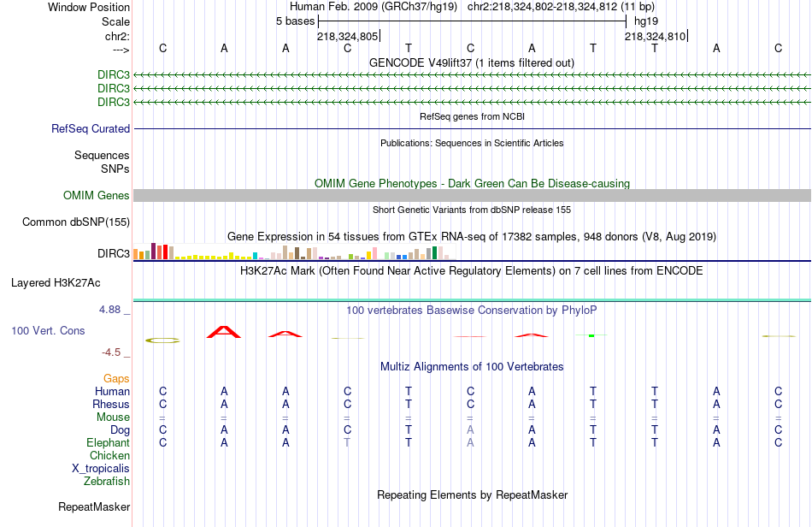Click the 218,324,810 position marker
Image resolution: width=812 pixels, height=527 pixels.
(655, 36)
